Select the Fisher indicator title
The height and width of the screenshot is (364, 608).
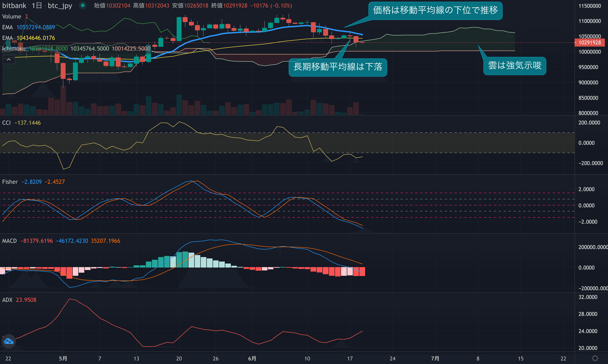click(x=10, y=182)
